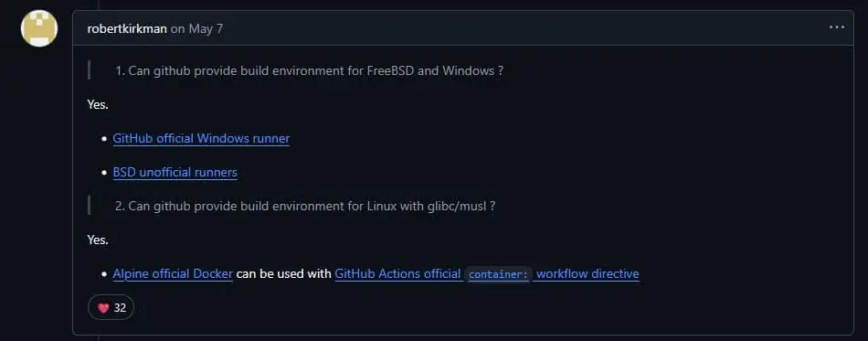Click the heart emoji reaction icon

[103, 308]
